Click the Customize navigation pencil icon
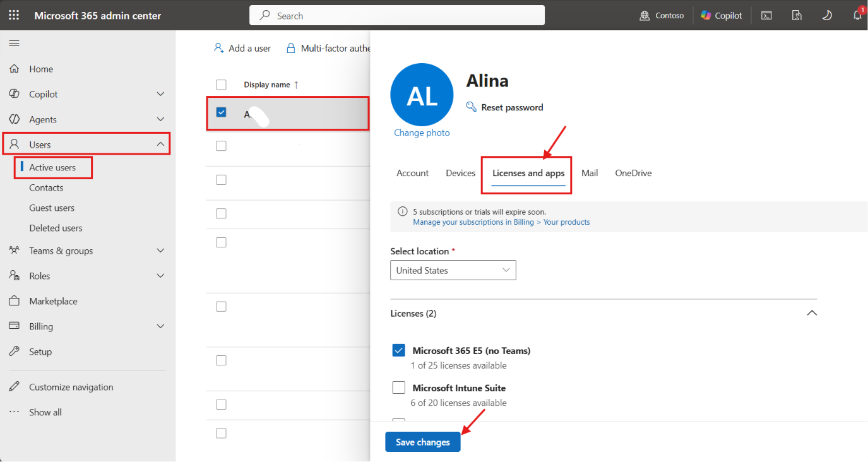Viewport: 868px width, 462px height. pos(15,387)
